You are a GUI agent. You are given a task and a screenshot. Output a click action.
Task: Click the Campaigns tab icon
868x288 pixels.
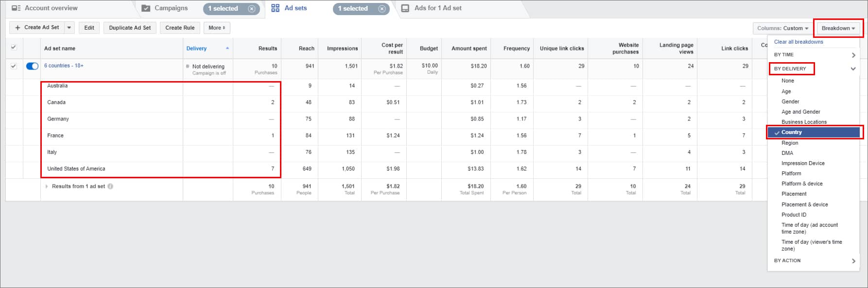tap(146, 8)
